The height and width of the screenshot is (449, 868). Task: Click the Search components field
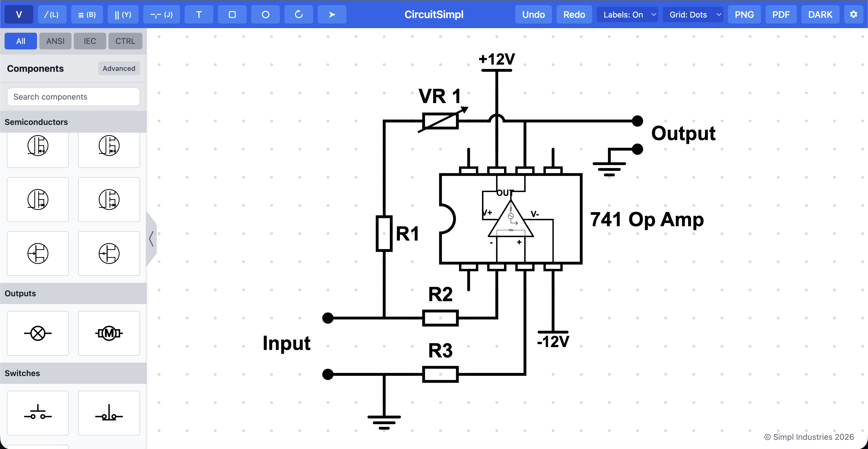73,97
